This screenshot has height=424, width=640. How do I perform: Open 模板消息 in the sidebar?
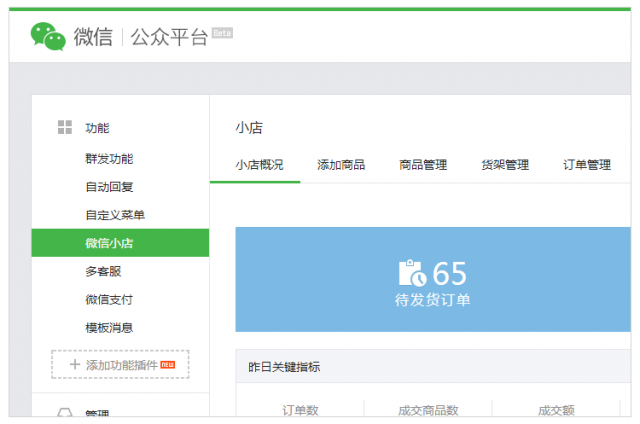coord(109,327)
